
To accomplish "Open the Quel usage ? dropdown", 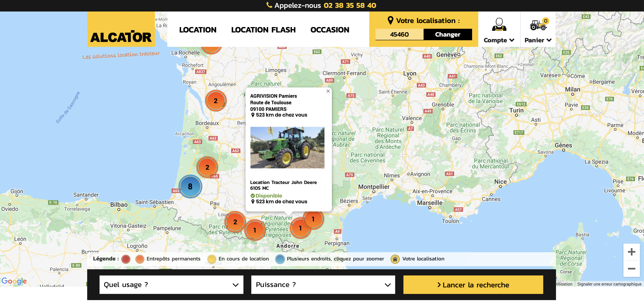I will [x=171, y=284].
